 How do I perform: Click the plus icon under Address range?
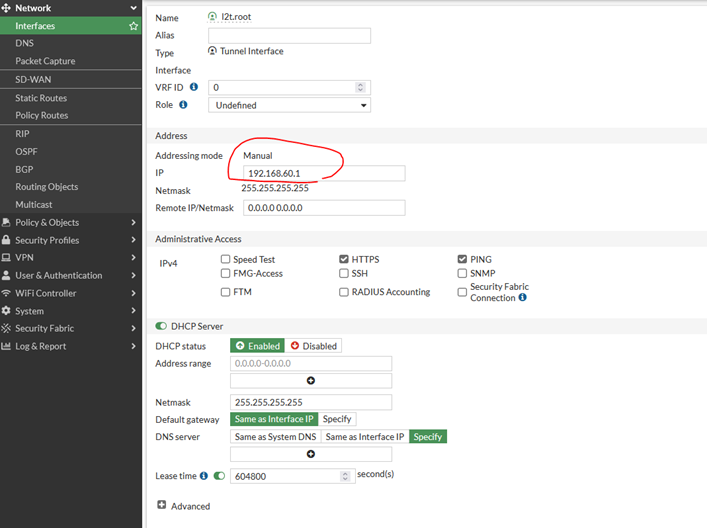pos(311,381)
